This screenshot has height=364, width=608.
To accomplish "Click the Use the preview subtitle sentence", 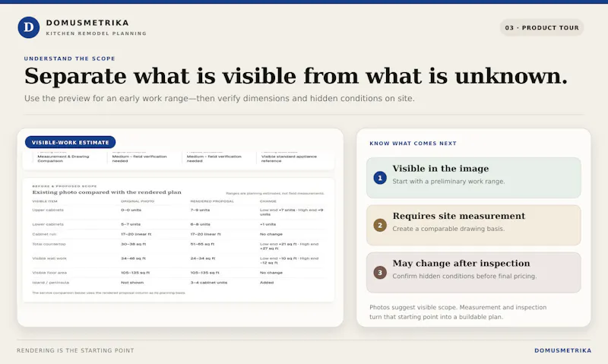I will pos(220,99).
